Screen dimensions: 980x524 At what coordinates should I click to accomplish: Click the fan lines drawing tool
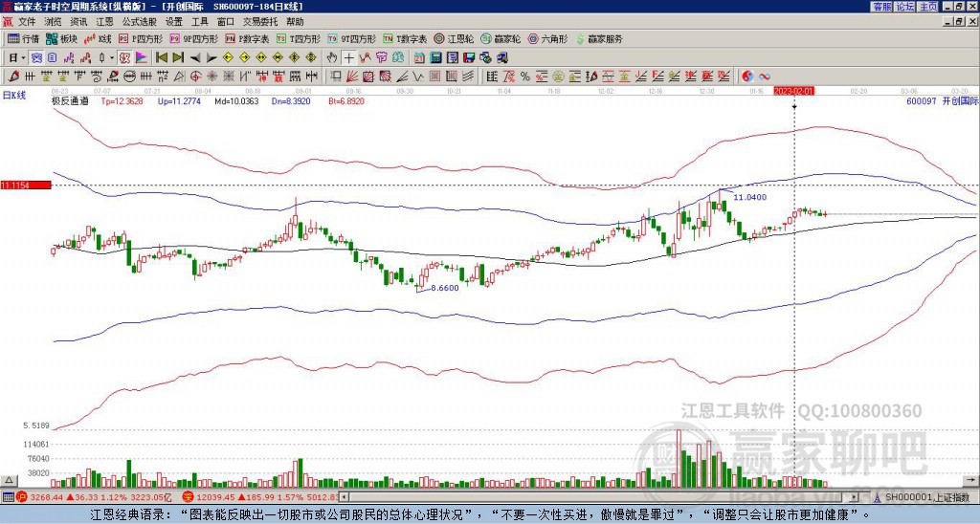tap(352, 76)
